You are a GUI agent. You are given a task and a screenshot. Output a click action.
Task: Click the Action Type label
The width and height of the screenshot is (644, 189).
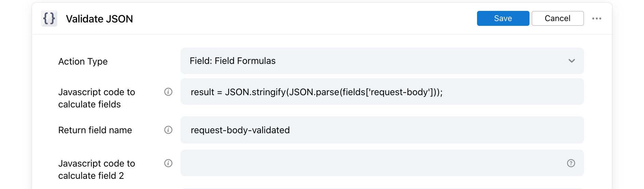[x=83, y=62]
